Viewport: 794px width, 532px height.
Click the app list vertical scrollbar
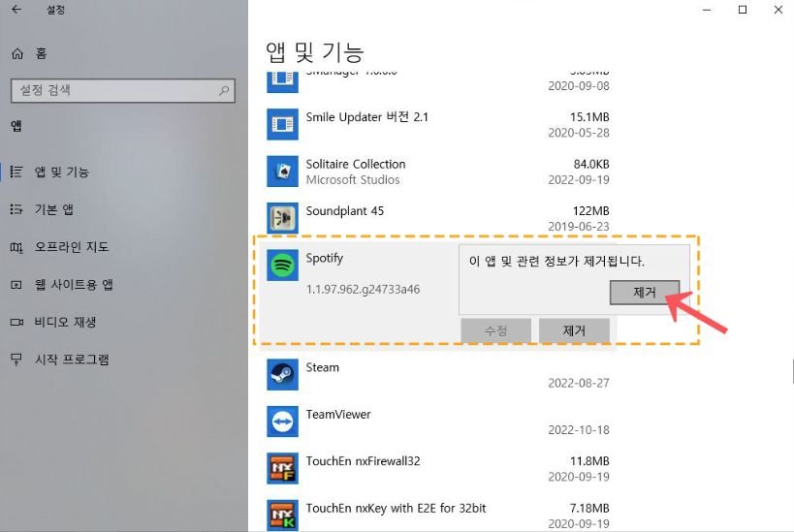(x=792, y=371)
